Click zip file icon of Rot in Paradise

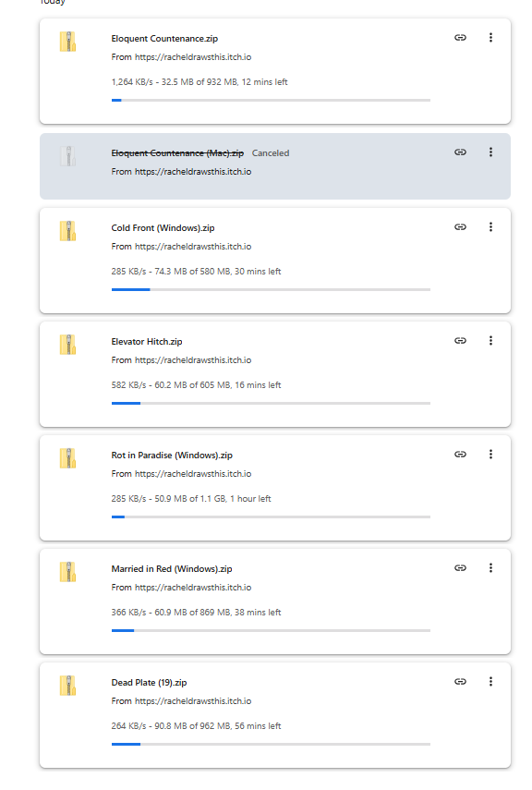67,458
